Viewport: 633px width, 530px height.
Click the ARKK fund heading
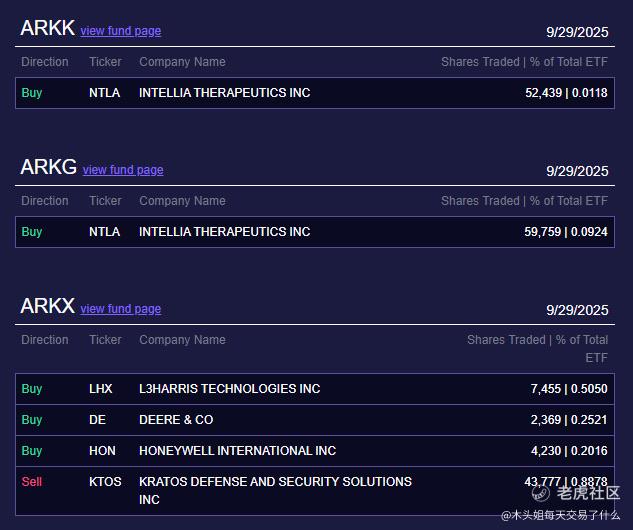coord(47,28)
